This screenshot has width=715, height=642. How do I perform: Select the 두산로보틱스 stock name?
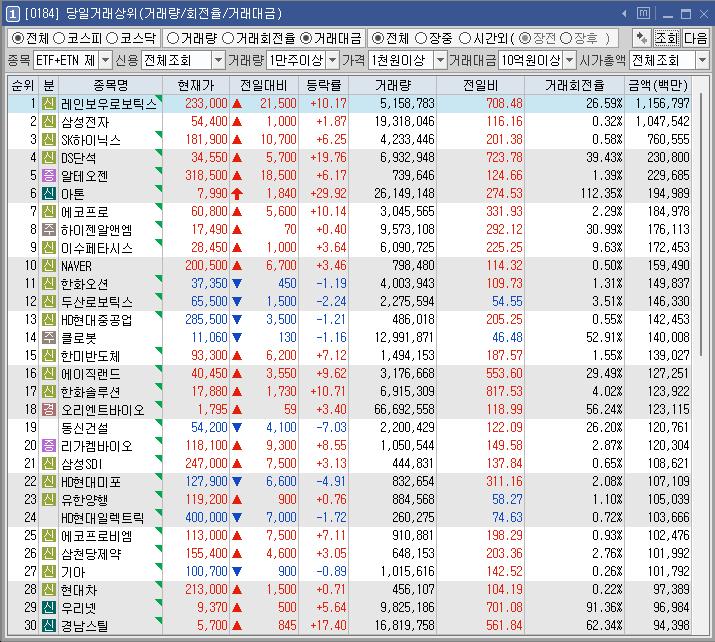(97, 302)
